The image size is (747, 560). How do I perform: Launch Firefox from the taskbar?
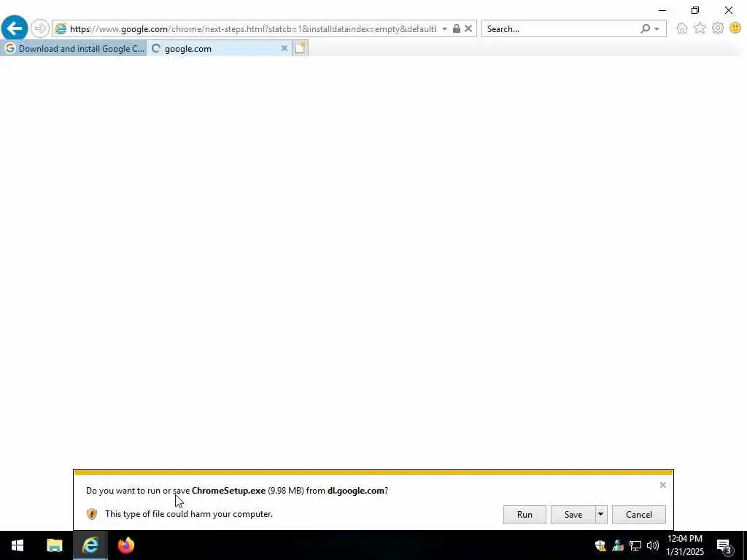click(x=126, y=545)
